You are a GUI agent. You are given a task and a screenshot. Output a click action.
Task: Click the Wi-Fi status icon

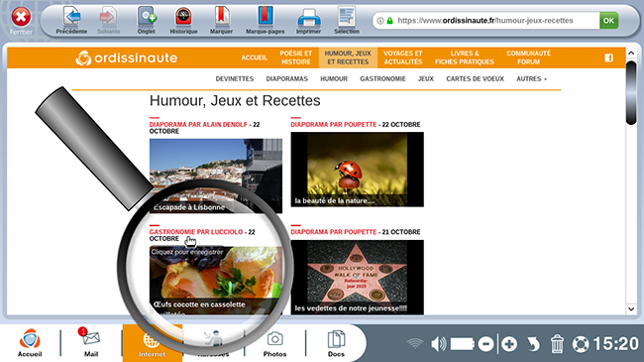415,343
